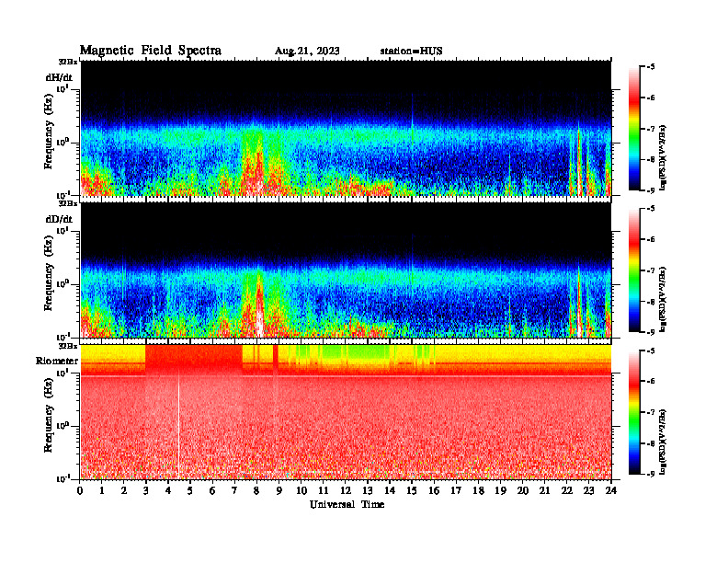Click the "-5" tick on dH/dt color bar

(x=651, y=67)
